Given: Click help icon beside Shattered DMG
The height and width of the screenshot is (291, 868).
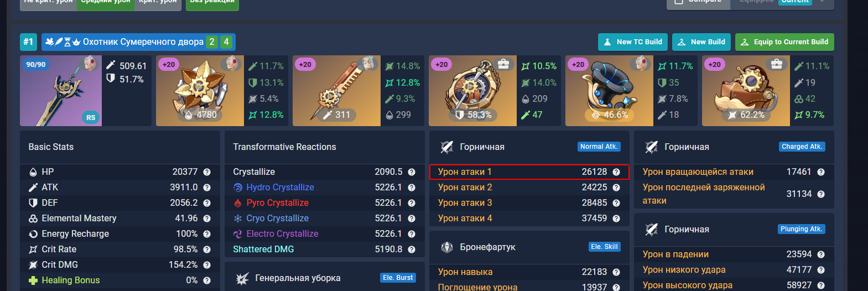Looking at the screenshot, I should click(x=412, y=250).
